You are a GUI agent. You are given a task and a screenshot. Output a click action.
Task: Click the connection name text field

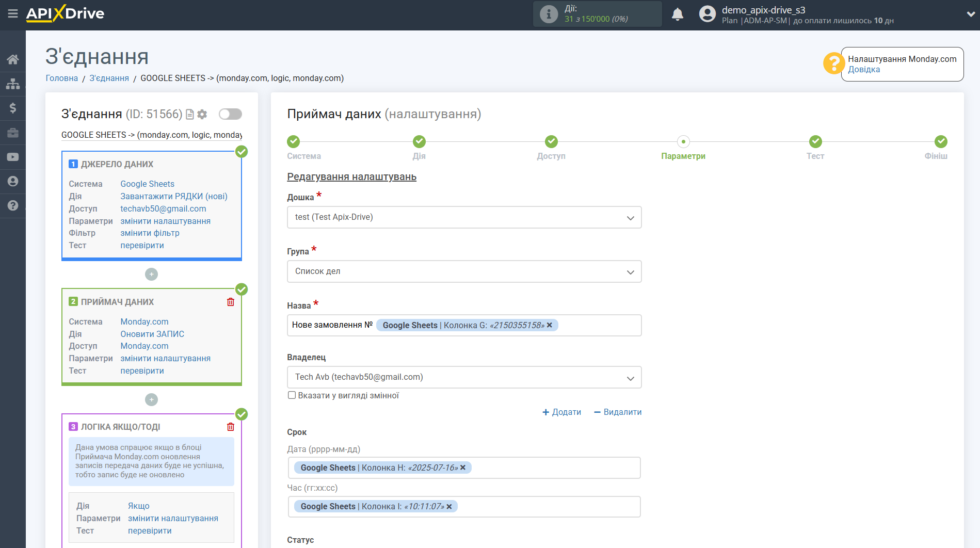coord(152,135)
